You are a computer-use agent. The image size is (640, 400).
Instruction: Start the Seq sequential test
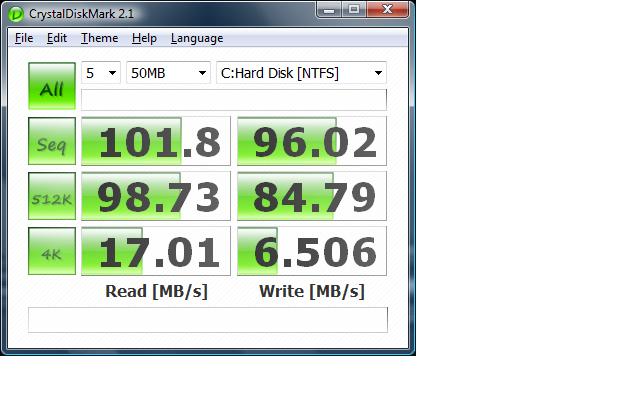(52, 141)
